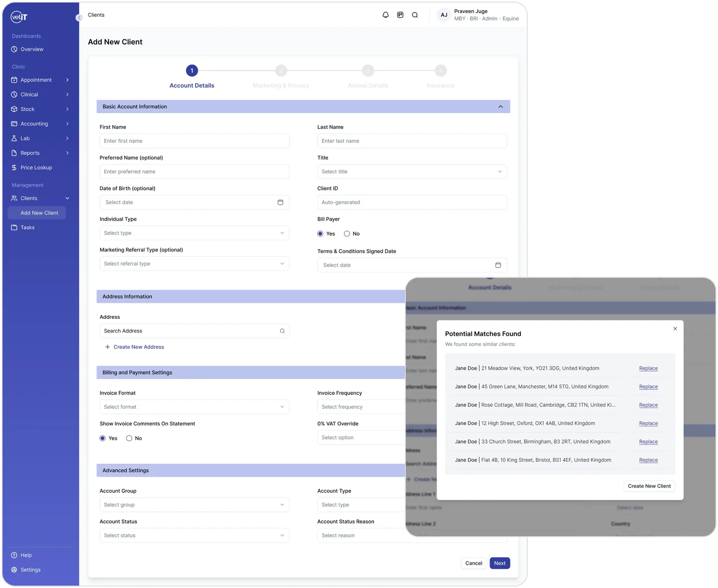
Task: Click the Stock box icon in sidebar
Action: tap(14, 109)
